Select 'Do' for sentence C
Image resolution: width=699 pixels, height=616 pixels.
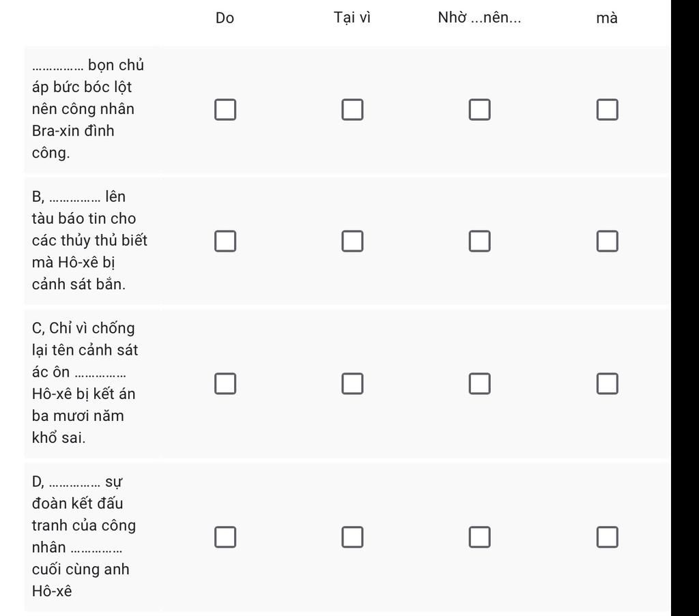click(x=225, y=383)
